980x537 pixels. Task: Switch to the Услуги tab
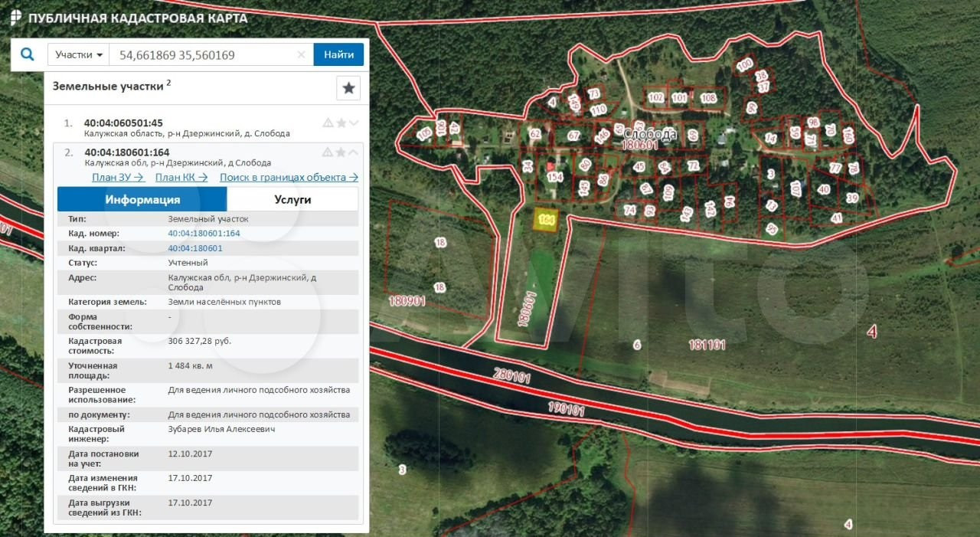[292, 199]
